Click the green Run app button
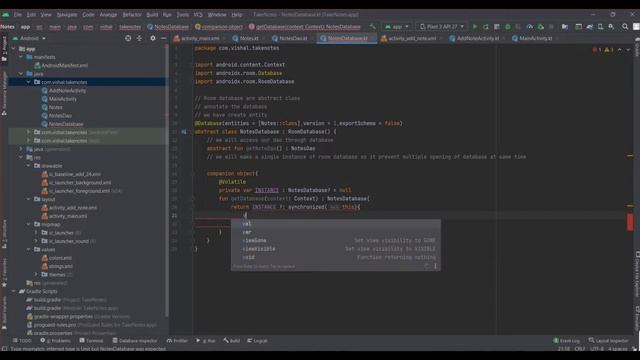Screen dimensions: 640x360 (x=475, y=27)
